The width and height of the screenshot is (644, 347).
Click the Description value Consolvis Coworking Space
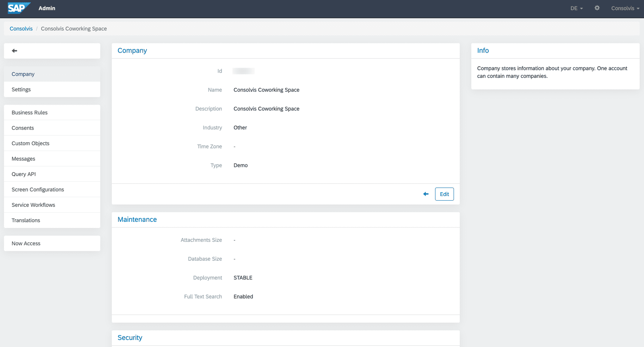pos(266,109)
